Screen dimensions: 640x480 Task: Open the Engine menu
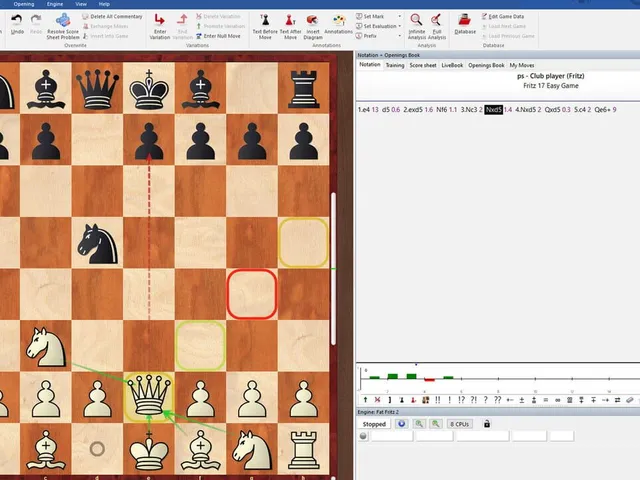pyautogui.click(x=55, y=4)
